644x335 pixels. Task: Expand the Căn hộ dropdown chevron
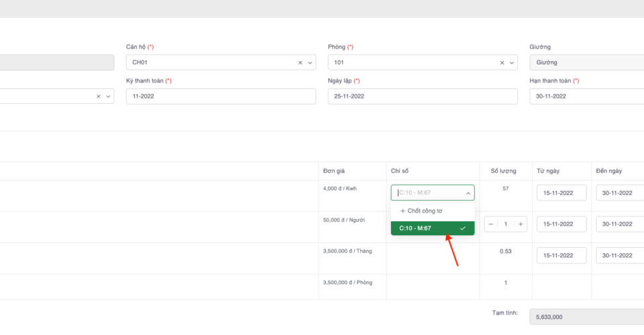click(x=309, y=62)
